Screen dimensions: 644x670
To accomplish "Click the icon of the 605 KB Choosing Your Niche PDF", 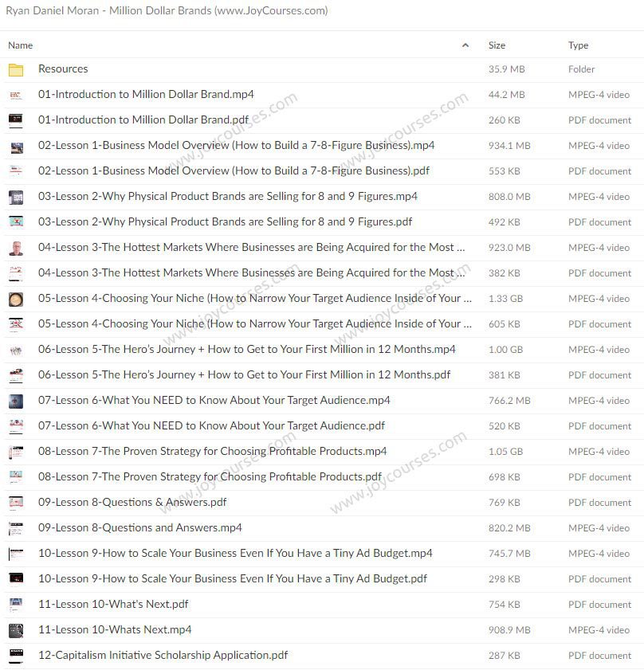I will tap(16, 324).
